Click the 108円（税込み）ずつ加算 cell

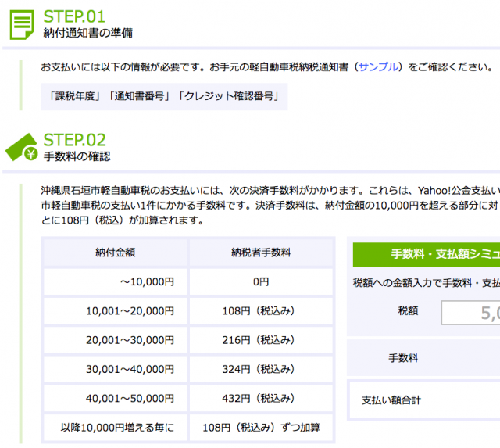(261, 428)
